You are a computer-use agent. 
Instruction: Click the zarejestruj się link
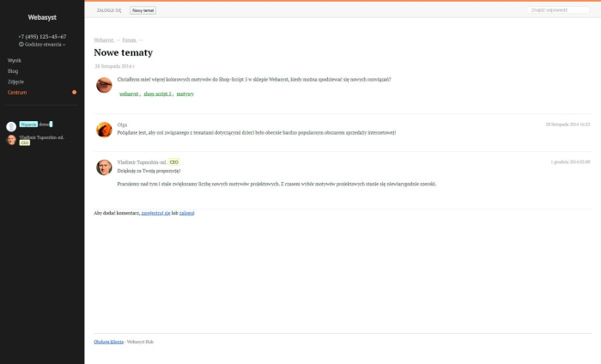point(155,212)
